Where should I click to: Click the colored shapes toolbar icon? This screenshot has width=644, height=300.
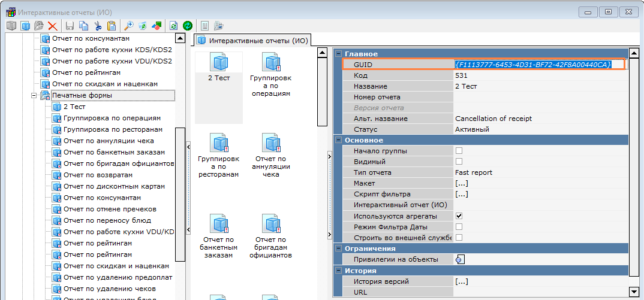coord(157,26)
